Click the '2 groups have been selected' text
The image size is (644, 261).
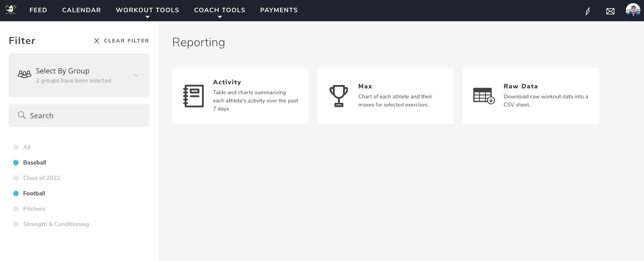click(74, 81)
